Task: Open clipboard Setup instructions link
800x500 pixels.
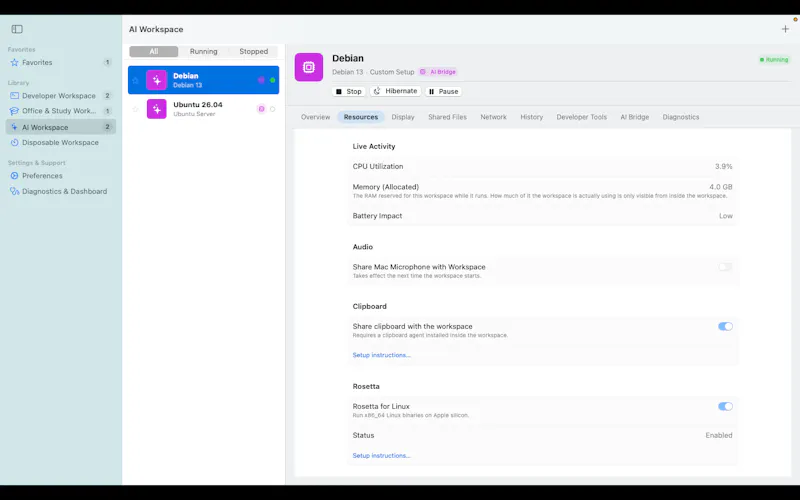Action: point(381,355)
